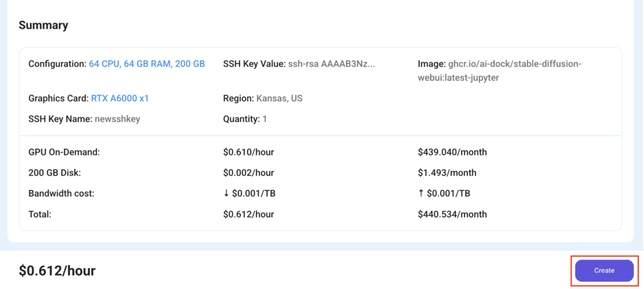
Task: Click the large $0.612/hour price in the footer
Action: click(57, 271)
